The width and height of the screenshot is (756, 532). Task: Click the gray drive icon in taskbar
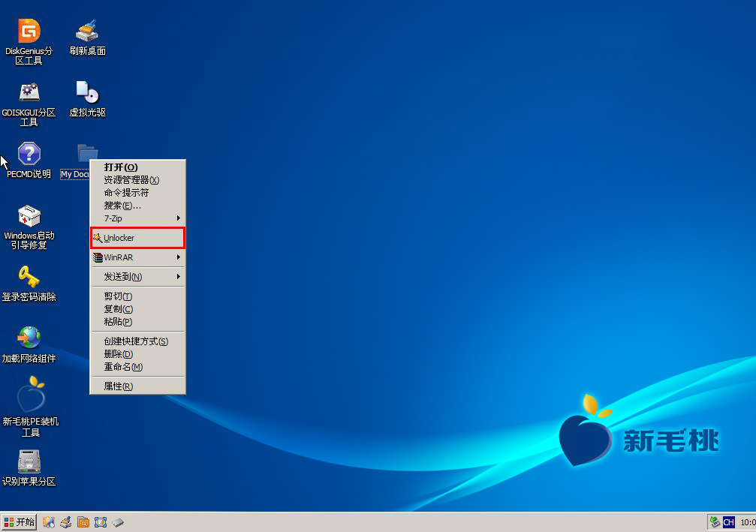[x=118, y=522]
